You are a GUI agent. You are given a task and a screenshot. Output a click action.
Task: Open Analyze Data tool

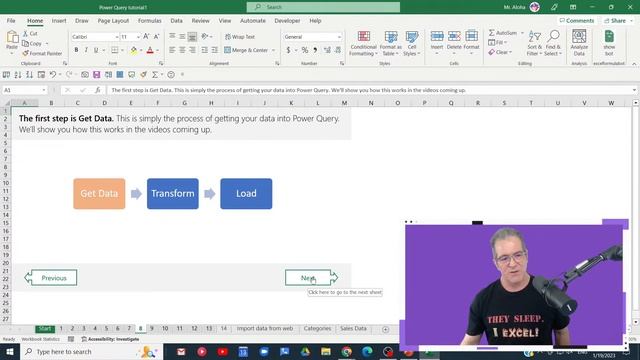pyautogui.click(x=579, y=42)
